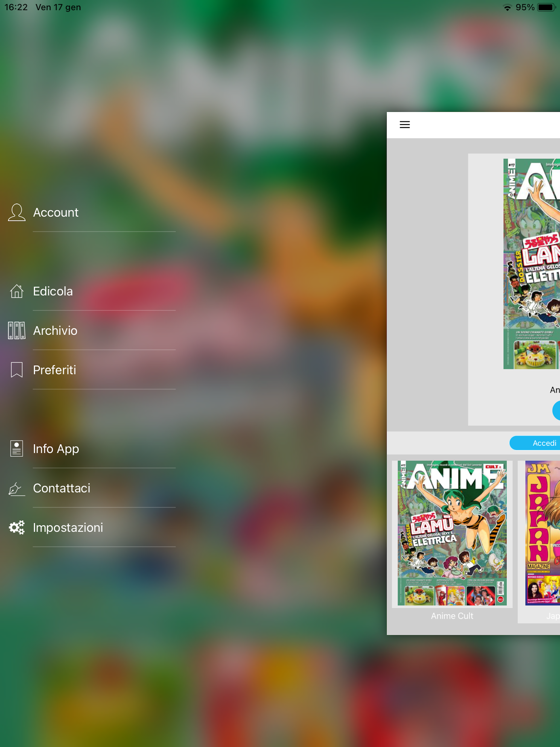
Task: Tap the Info App document icon
Action: (17, 448)
